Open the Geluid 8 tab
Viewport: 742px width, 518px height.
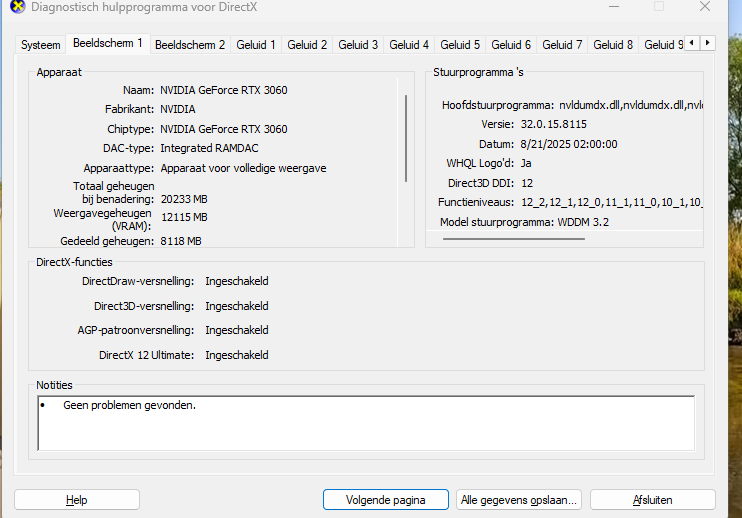(613, 45)
